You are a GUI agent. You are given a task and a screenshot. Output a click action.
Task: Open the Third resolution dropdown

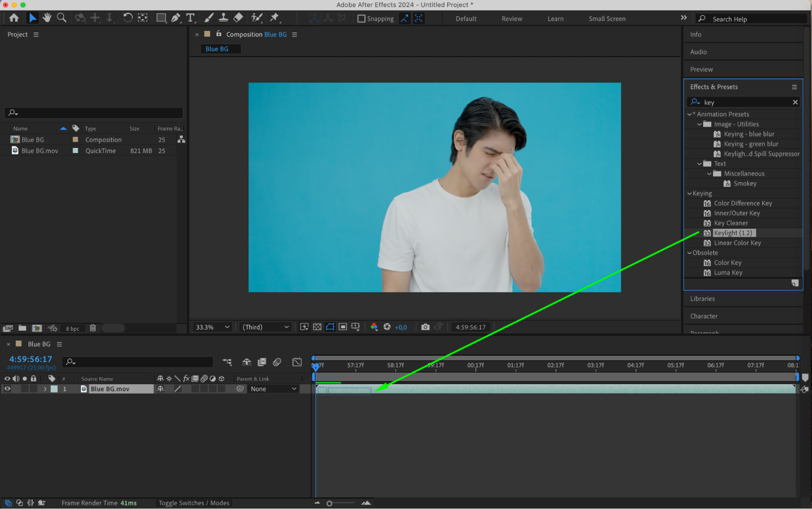(265, 327)
